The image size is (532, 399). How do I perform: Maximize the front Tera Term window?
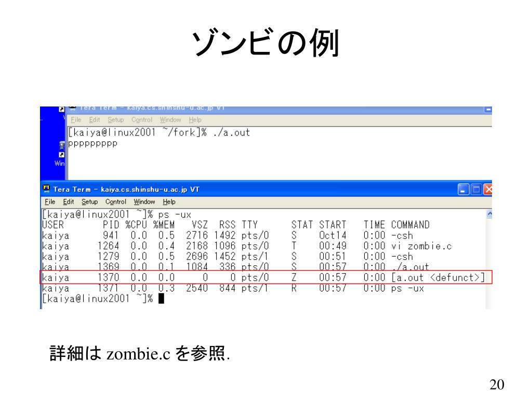point(476,189)
